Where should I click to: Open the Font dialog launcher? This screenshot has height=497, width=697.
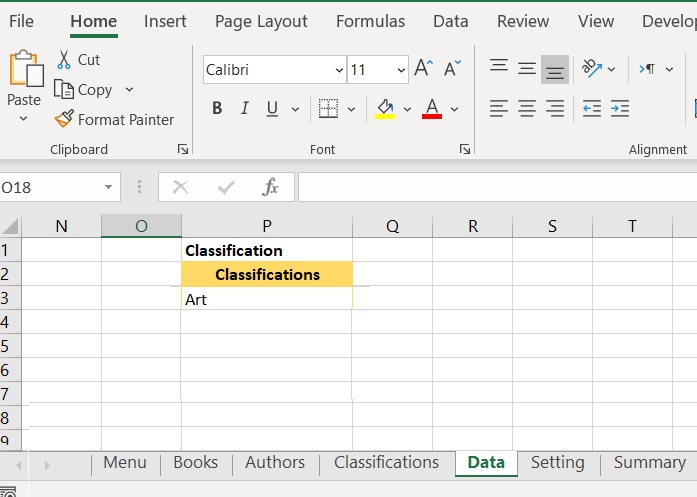pyautogui.click(x=464, y=149)
